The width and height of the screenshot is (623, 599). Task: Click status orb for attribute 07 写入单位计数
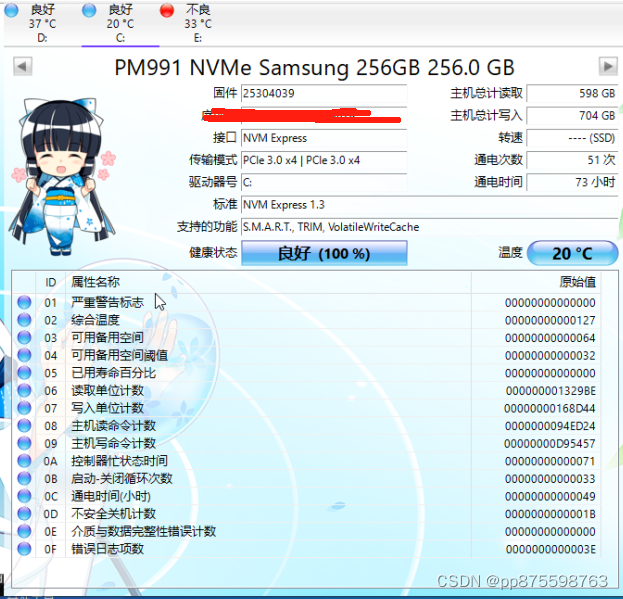tap(24, 408)
